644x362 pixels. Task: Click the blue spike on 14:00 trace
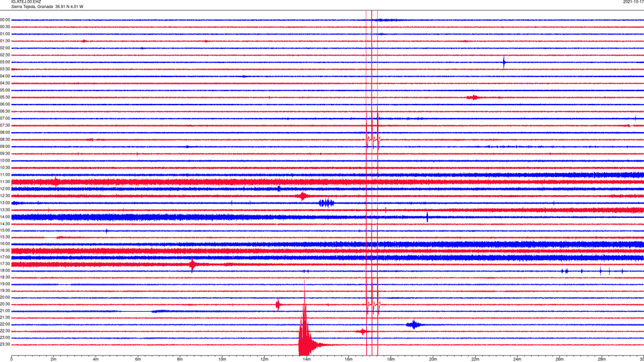pyautogui.click(x=427, y=217)
